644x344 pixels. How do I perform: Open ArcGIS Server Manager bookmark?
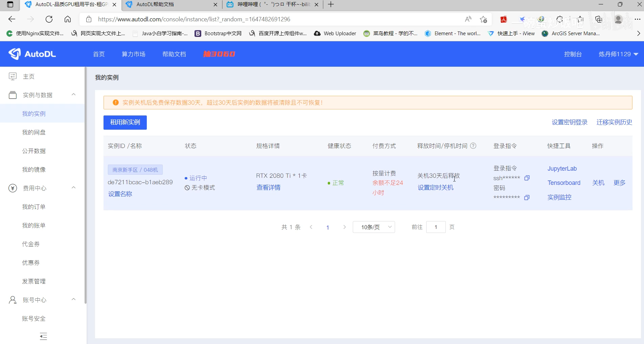(571, 34)
